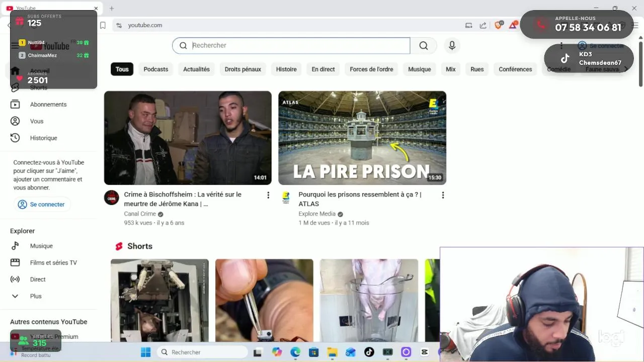
Task: Open video title Pourquoi les prisons ressemblent
Action: tap(360, 199)
